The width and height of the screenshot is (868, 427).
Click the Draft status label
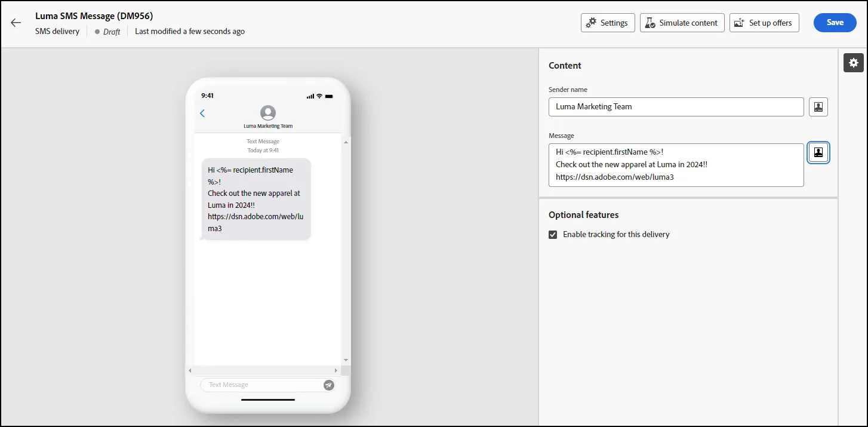tap(112, 32)
